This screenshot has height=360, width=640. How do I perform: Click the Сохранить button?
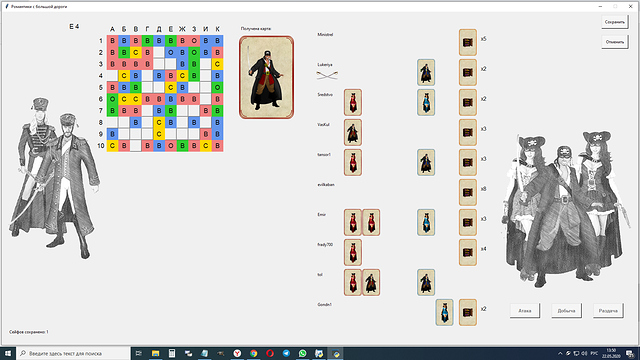pos(615,22)
